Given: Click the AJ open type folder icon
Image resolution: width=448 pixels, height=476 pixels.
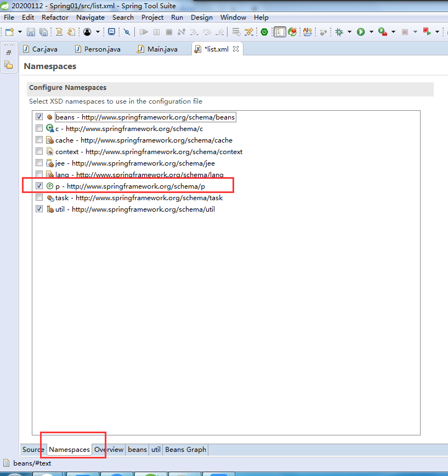Looking at the screenshot, I should pyautogui.click(x=308, y=32).
